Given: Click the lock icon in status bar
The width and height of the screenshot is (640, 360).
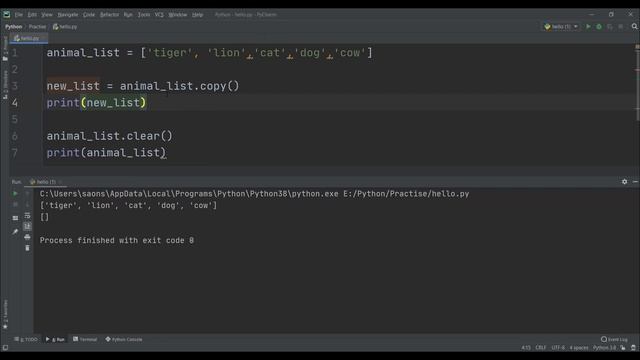Looking at the screenshot, I should [623, 348].
